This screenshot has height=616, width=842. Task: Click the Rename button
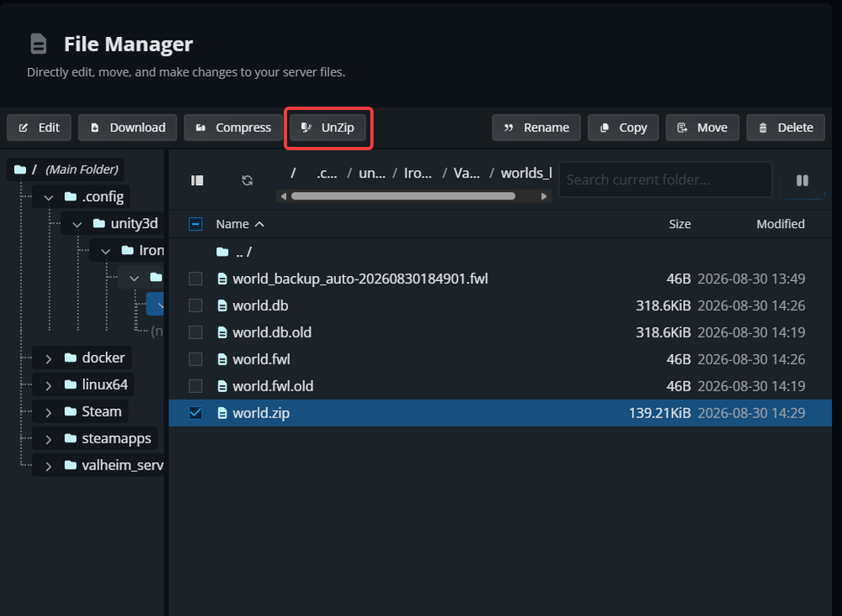tap(536, 128)
